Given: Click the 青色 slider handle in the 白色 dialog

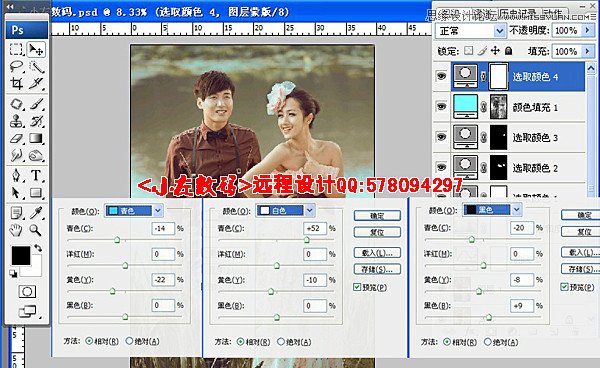Looking at the screenshot, I should 307,240.
